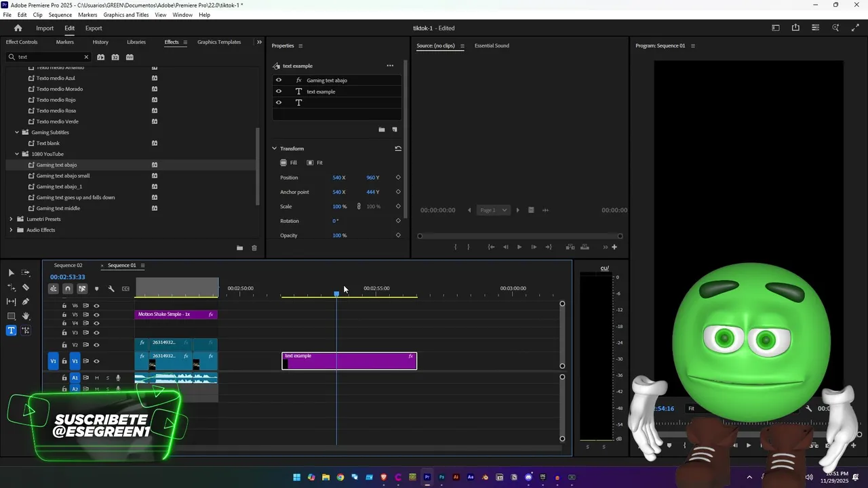Create new group in Properties layer list
This screenshot has width=868, height=488.
coord(381,129)
